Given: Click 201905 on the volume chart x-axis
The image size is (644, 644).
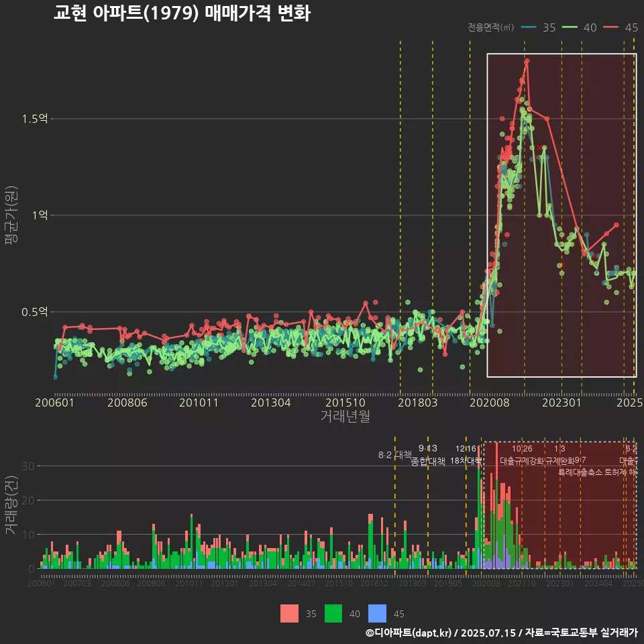Looking at the screenshot, I should (x=448, y=583).
